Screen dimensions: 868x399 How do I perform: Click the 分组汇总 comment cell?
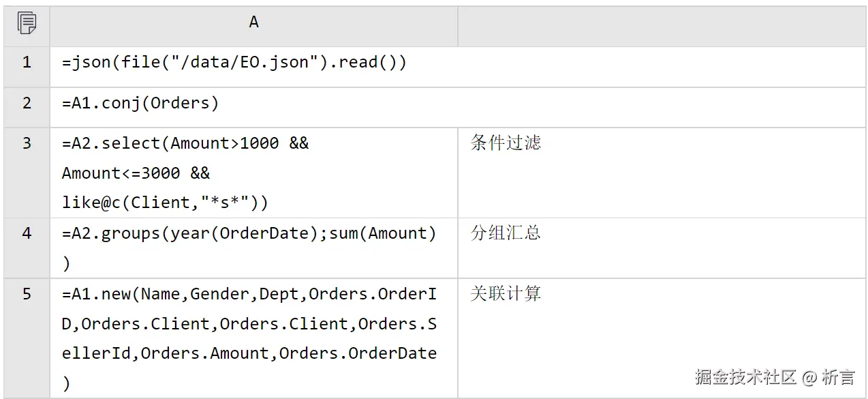click(x=506, y=233)
